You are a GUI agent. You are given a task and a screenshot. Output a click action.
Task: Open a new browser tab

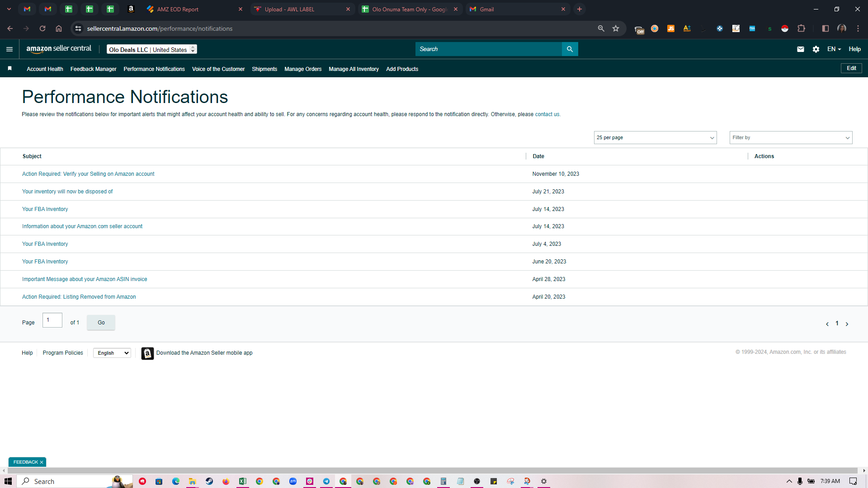580,9
